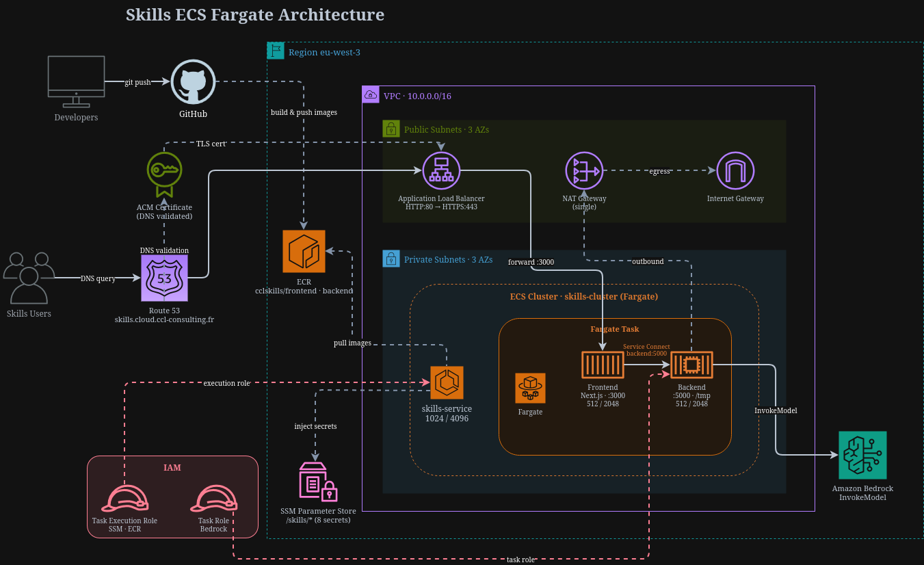This screenshot has height=565, width=924.
Task: Click the Task Role Bedrock helmet icon
Action: (213, 499)
